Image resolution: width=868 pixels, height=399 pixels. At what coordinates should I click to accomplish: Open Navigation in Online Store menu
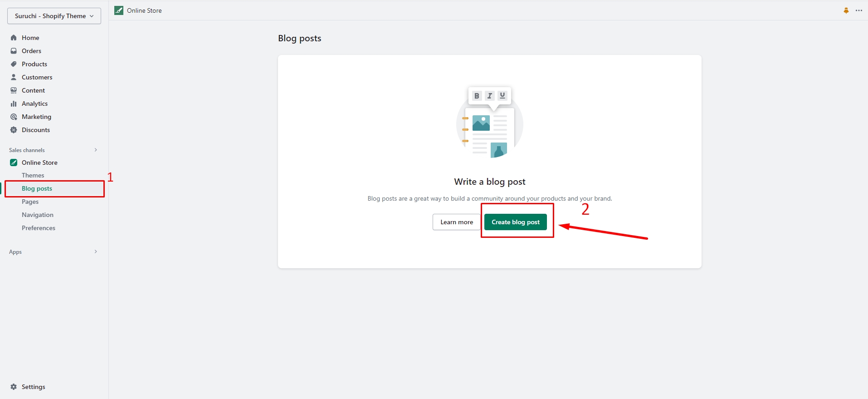[x=38, y=215]
